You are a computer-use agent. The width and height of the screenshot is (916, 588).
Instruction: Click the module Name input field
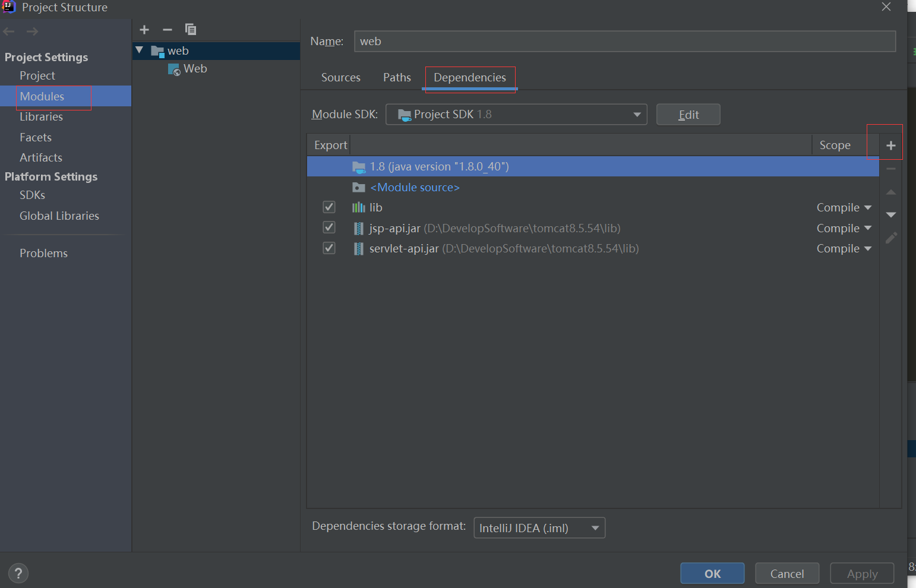click(x=625, y=42)
